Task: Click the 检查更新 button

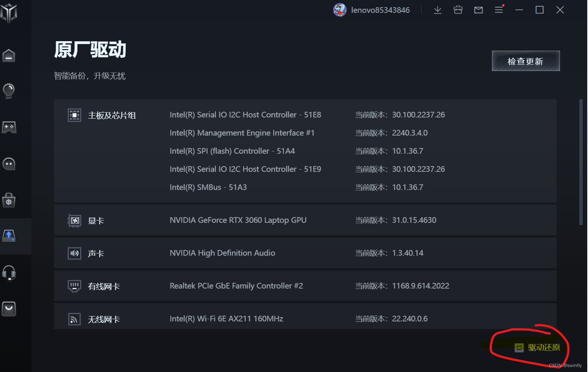Action: (x=526, y=61)
